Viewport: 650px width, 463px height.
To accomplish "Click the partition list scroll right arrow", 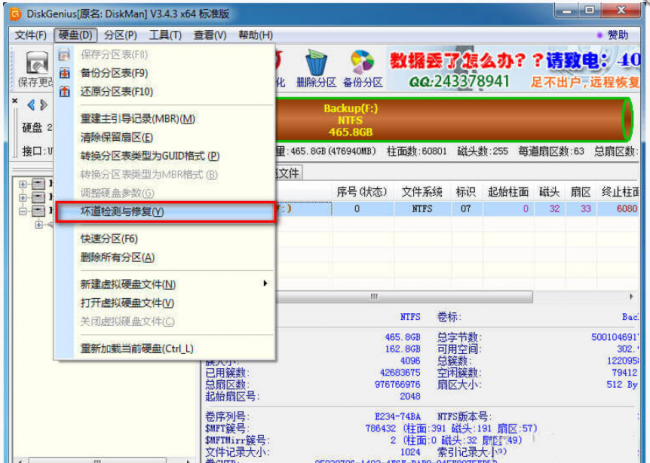I will coord(631,296).
